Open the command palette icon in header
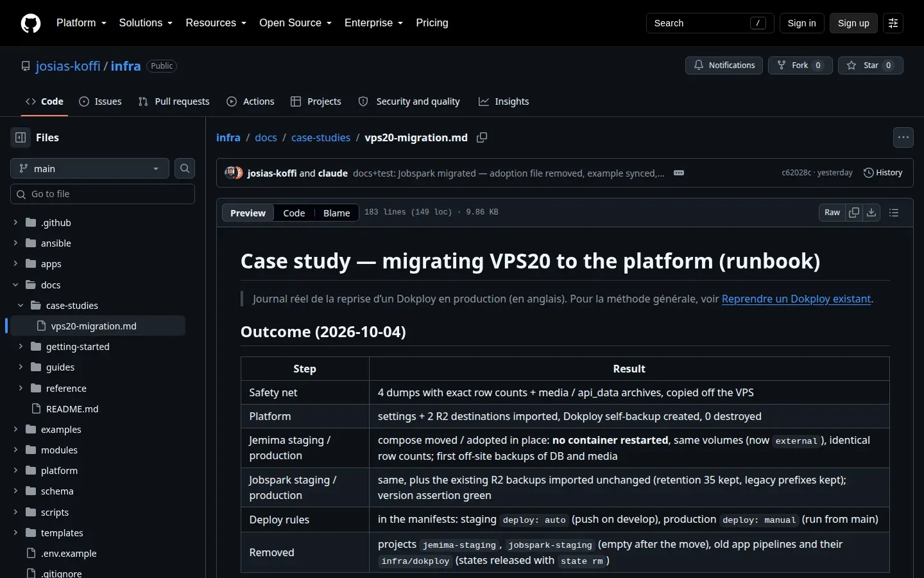The height and width of the screenshot is (578, 924). [893, 23]
